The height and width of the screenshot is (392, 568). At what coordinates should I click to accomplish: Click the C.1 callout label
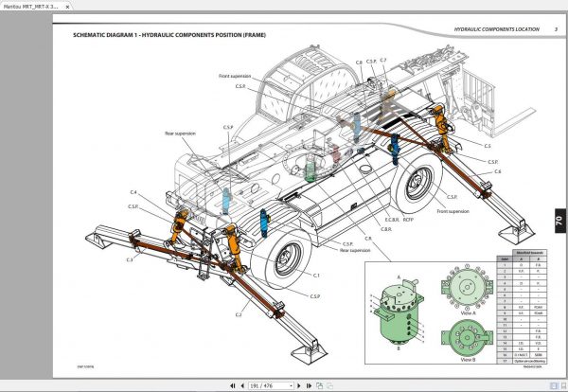[316, 276]
